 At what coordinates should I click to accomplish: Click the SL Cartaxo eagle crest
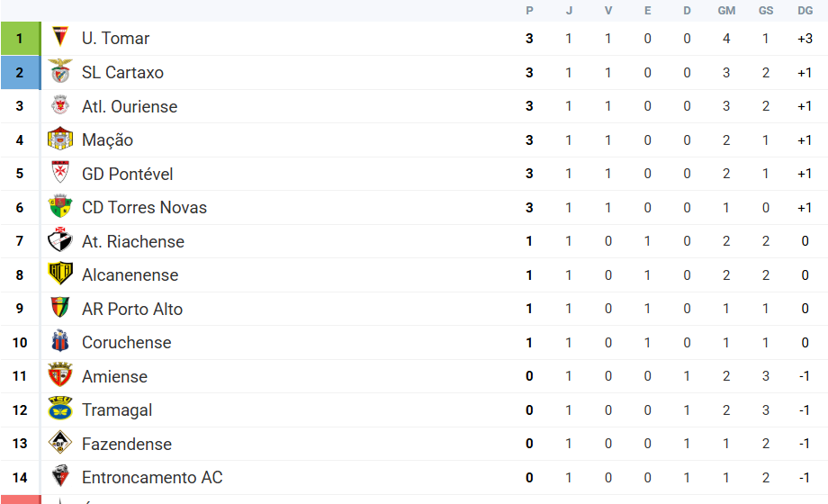[60, 72]
